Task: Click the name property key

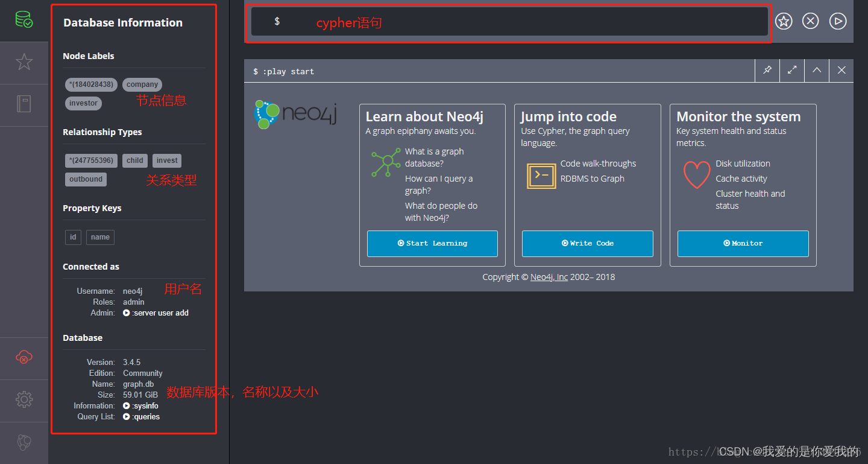Action: (100, 237)
